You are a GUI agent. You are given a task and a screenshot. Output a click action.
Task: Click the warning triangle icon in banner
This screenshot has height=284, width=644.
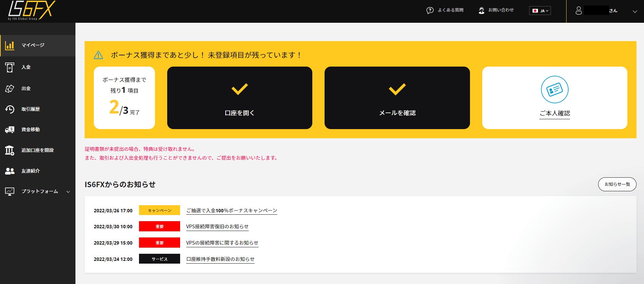[x=99, y=55]
